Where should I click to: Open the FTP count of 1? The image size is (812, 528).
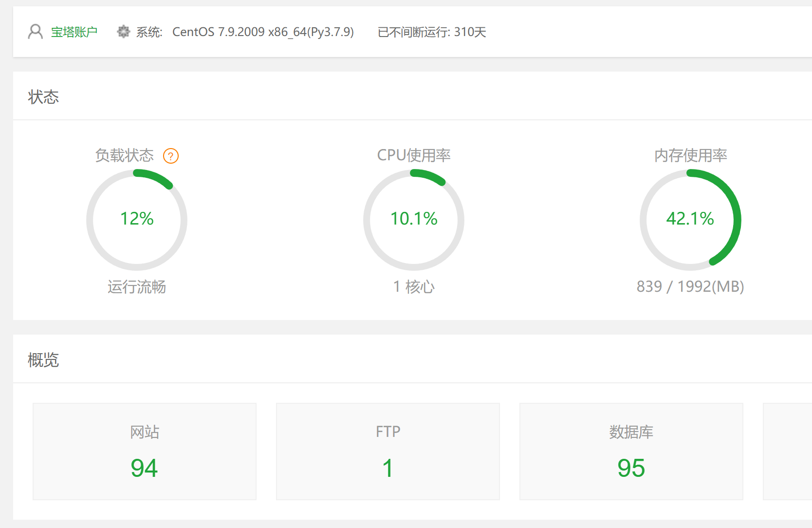[388, 468]
